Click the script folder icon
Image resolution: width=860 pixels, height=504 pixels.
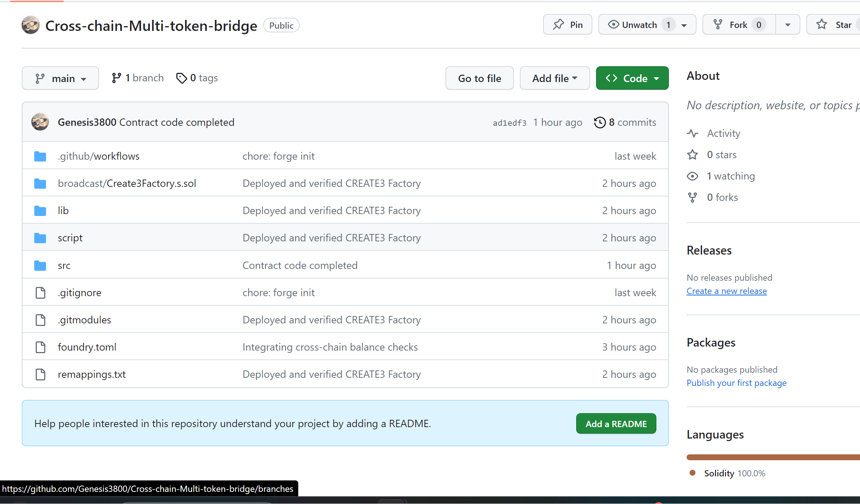pyautogui.click(x=40, y=238)
